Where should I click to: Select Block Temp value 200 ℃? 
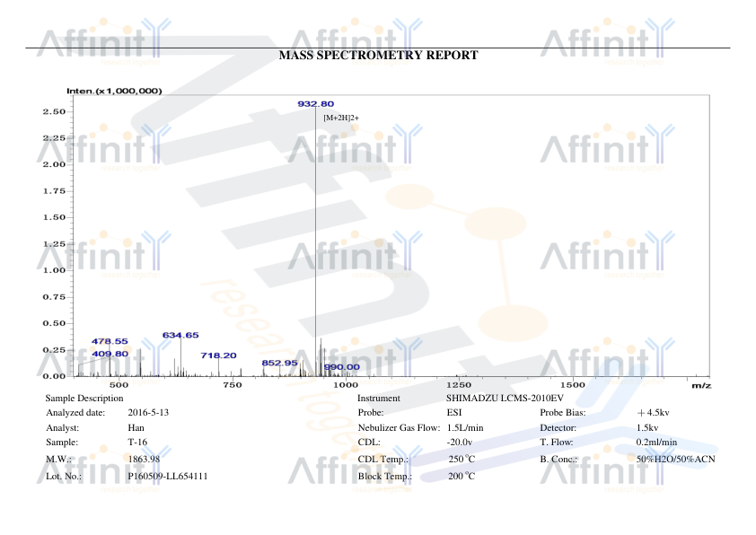coord(462,476)
